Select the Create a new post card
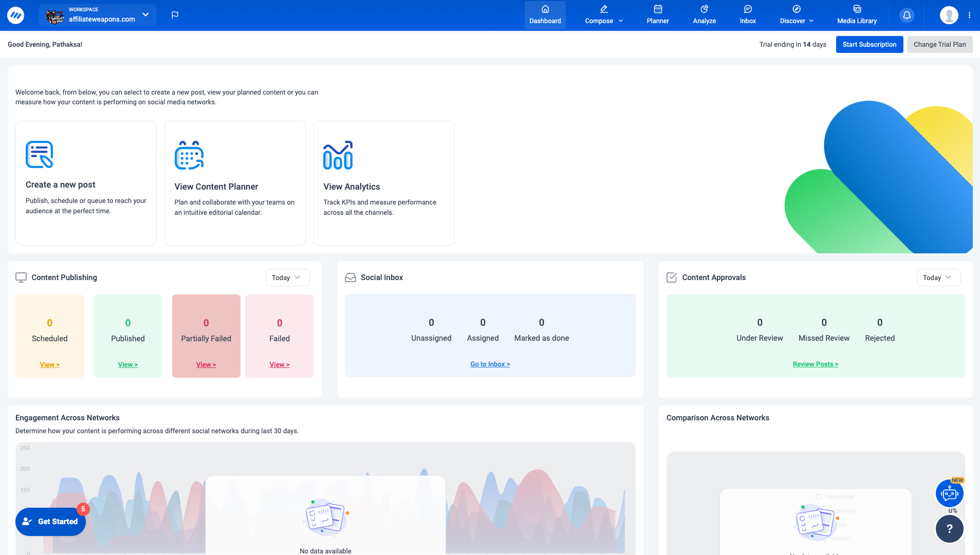Screen dimensions: 980x555 pos(86,183)
